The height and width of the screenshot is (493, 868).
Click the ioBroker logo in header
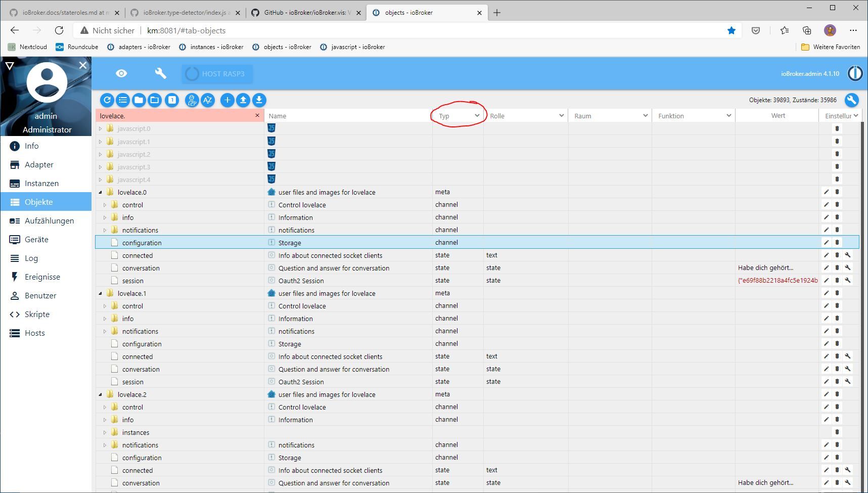pos(855,73)
